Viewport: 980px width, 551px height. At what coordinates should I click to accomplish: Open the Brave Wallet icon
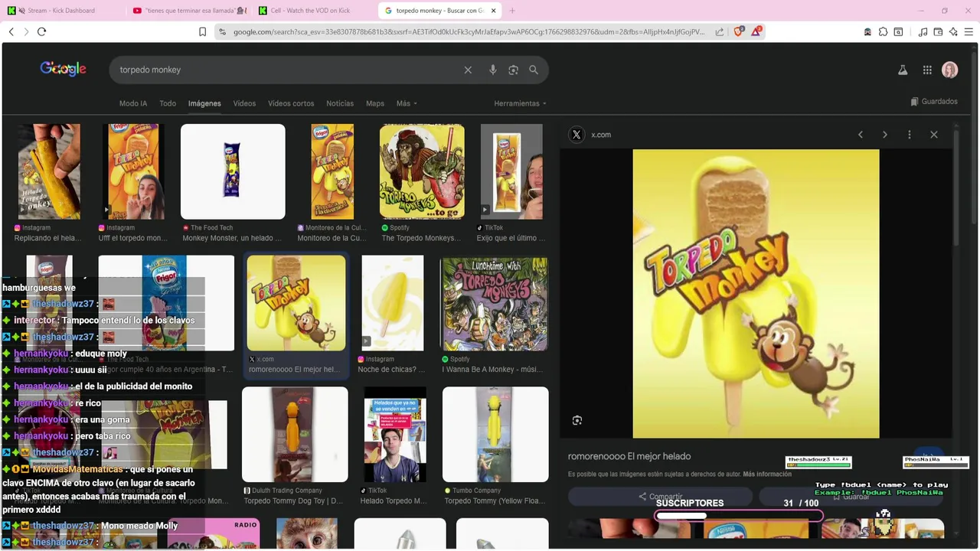pyautogui.click(x=938, y=31)
